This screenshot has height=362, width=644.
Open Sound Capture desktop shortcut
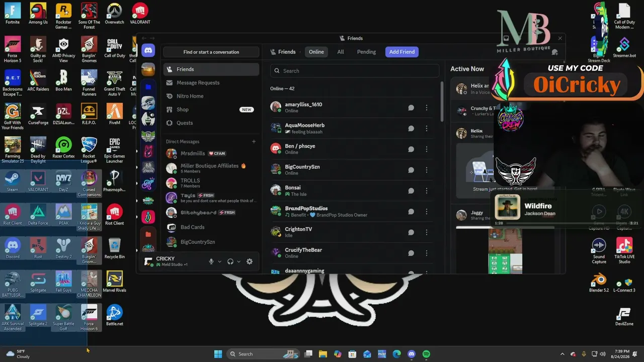coord(599,250)
